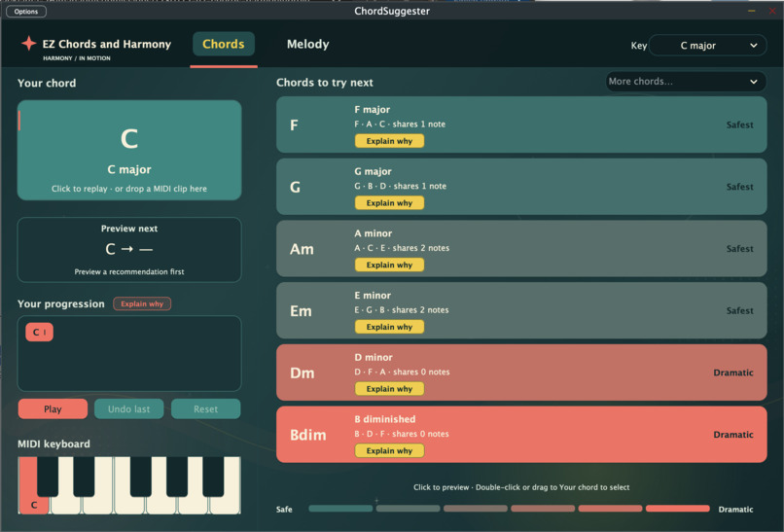Viewport: 784px width, 532px height.
Task: Click the orange star logo icon
Action: [29, 44]
